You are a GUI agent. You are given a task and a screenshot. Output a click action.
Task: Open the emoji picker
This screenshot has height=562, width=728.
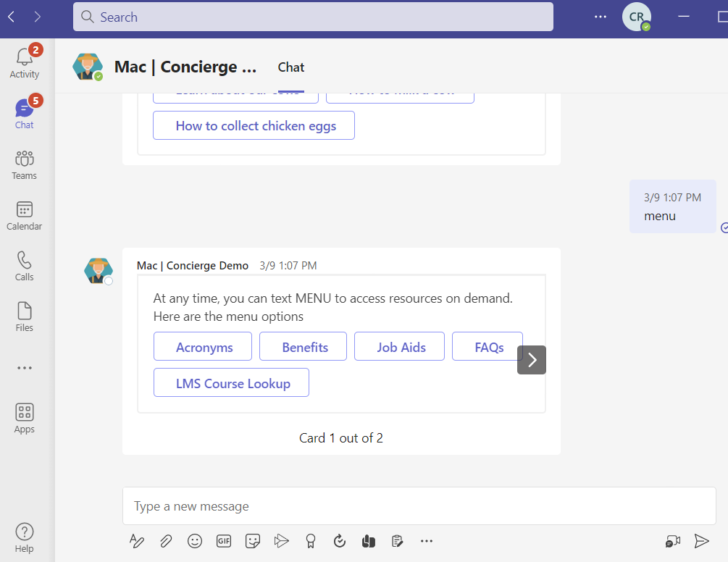point(195,541)
